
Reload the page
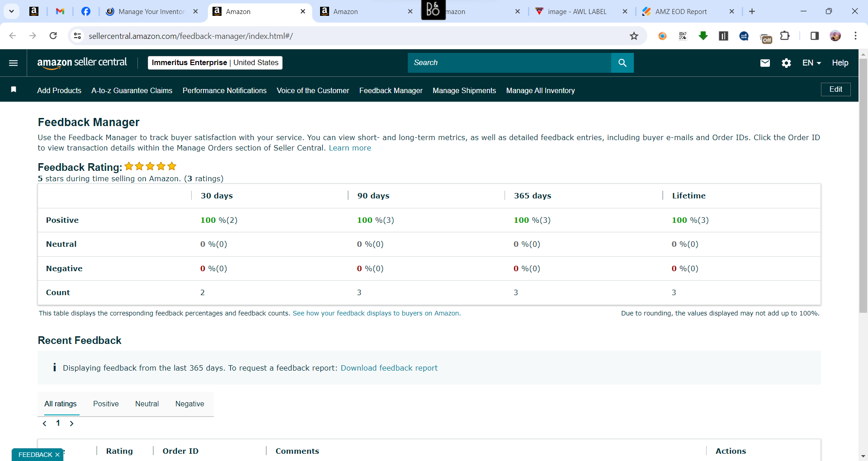[x=53, y=36]
